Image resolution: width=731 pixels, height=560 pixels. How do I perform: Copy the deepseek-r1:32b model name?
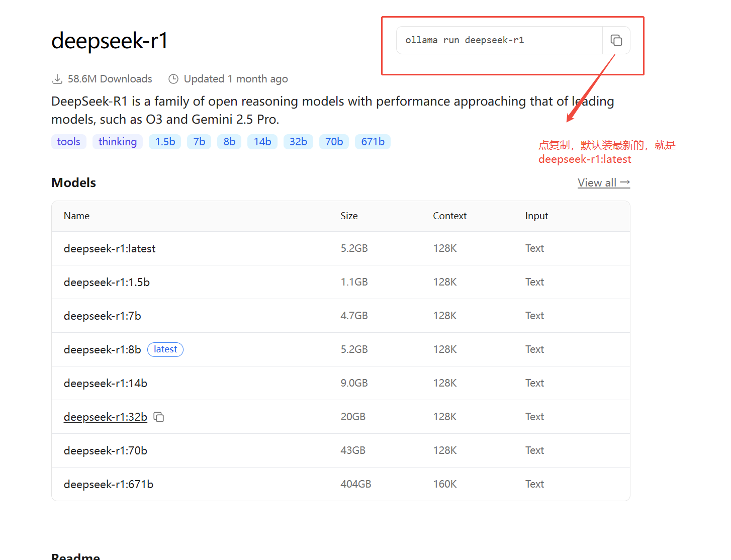click(159, 417)
